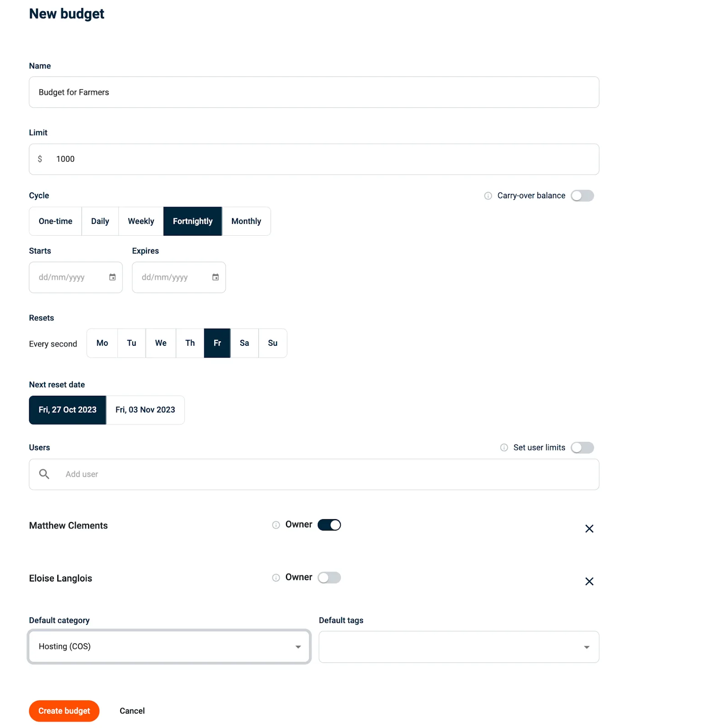Focus the Name field with Budget for Farmers
The image size is (714, 728).
point(314,92)
